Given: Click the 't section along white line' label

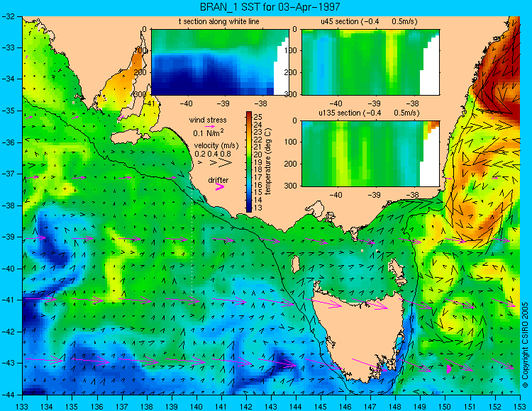Looking at the screenshot, I should (219, 22).
